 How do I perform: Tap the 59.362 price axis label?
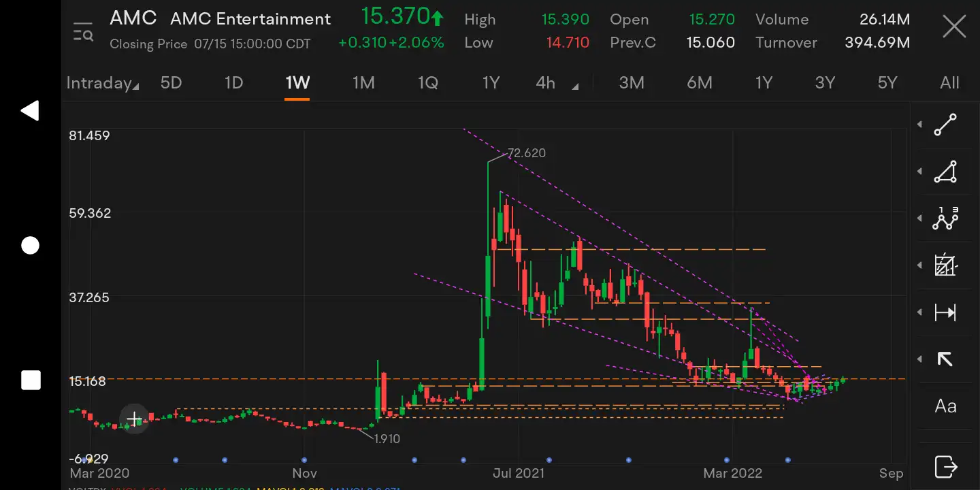point(90,213)
